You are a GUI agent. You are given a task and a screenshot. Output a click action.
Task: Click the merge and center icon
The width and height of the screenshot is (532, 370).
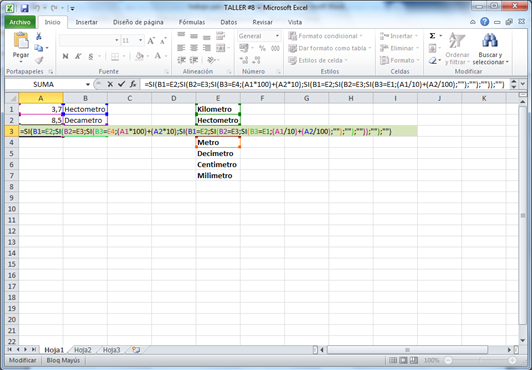point(221,48)
